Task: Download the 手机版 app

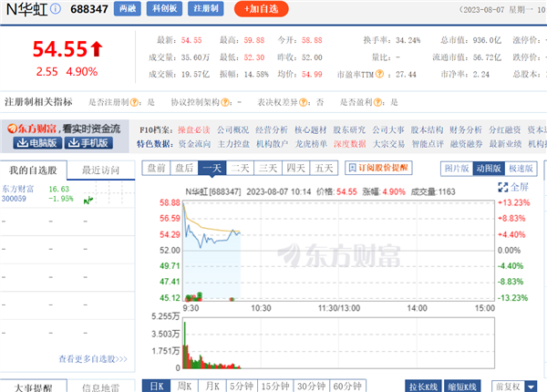Action: [x=88, y=143]
